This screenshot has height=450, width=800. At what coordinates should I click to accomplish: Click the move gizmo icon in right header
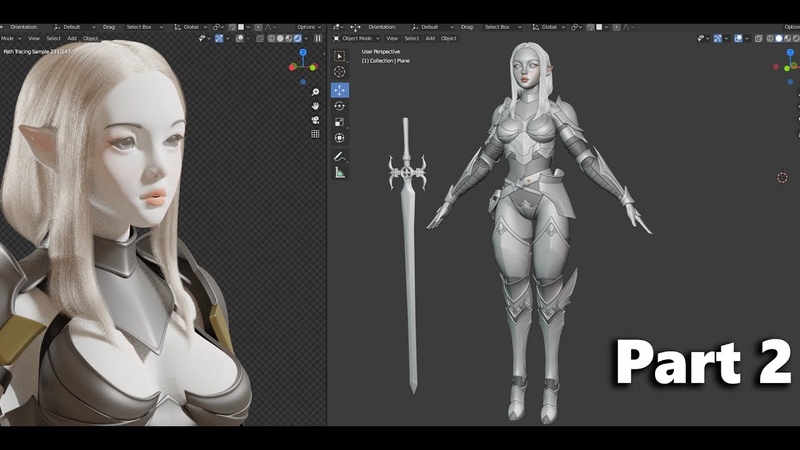[x=356, y=28]
